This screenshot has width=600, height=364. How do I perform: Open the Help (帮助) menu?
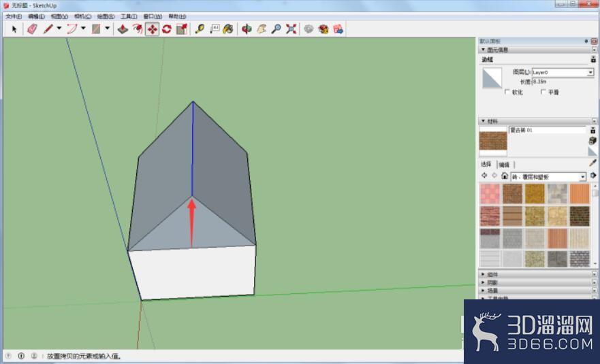(x=177, y=16)
